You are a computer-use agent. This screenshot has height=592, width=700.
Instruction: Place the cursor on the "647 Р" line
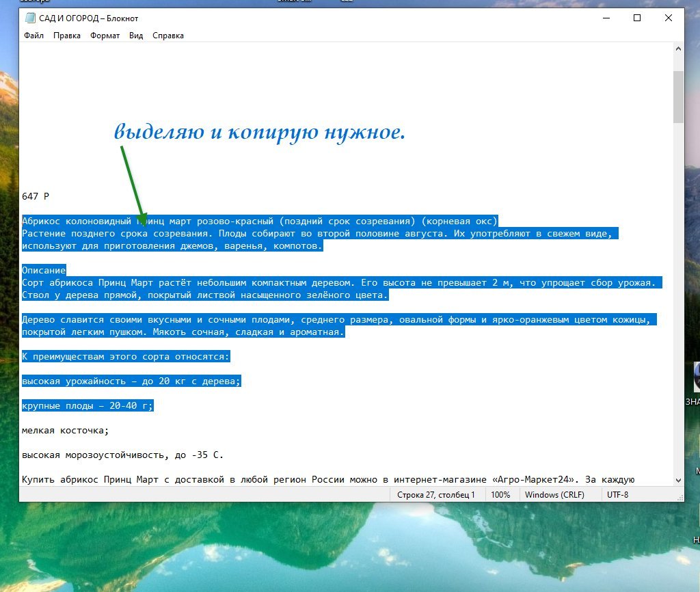coord(36,196)
